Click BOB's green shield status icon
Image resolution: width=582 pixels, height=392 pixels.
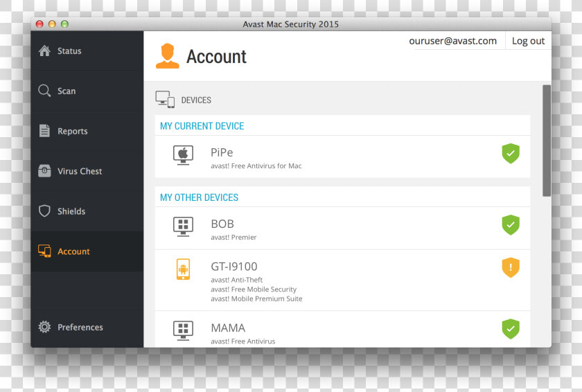point(511,224)
